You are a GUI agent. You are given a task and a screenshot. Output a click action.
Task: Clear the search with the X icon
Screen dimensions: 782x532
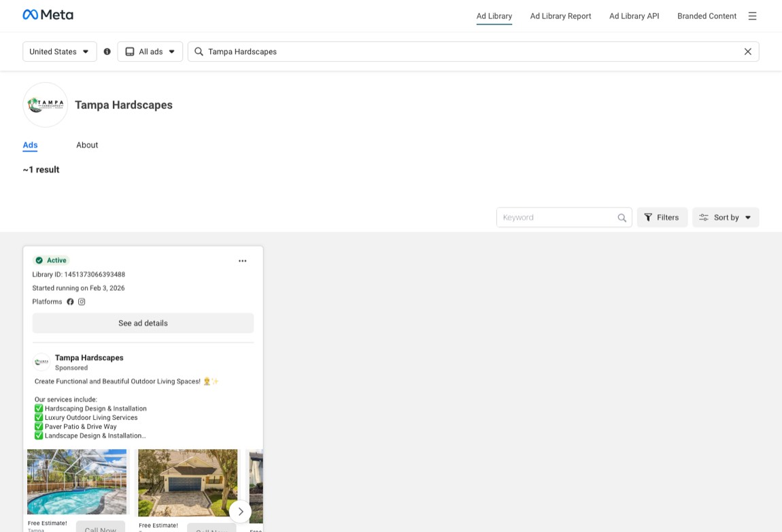(x=747, y=52)
